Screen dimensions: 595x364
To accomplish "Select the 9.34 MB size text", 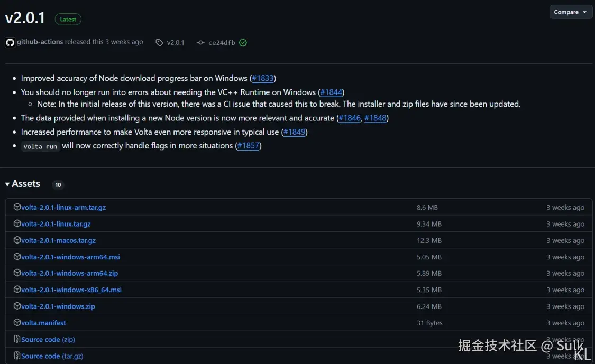I will (x=429, y=224).
